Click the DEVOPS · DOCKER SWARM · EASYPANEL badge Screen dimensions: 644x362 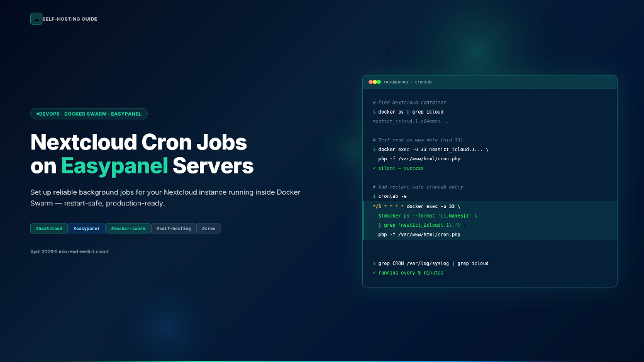(x=89, y=114)
